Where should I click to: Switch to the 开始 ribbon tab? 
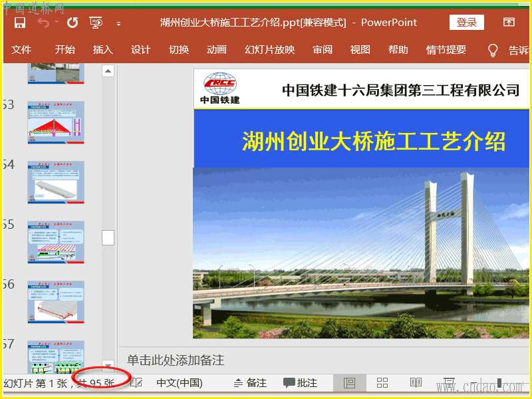(x=65, y=50)
